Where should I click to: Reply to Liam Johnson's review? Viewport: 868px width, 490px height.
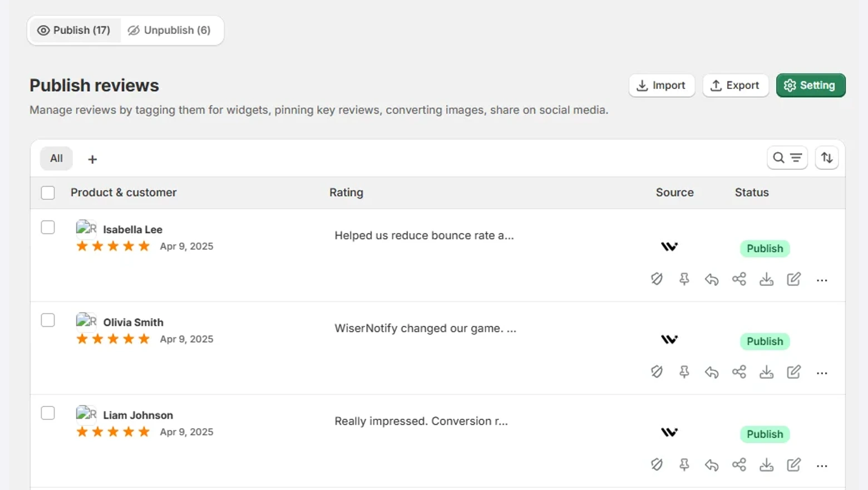click(x=712, y=465)
